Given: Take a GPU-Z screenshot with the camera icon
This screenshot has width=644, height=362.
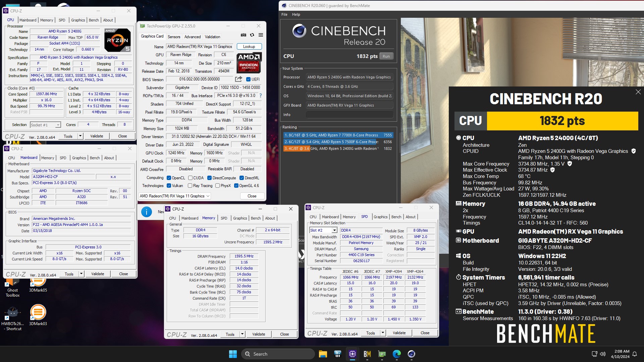Looking at the screenshot, I should (x=244, y=35).
